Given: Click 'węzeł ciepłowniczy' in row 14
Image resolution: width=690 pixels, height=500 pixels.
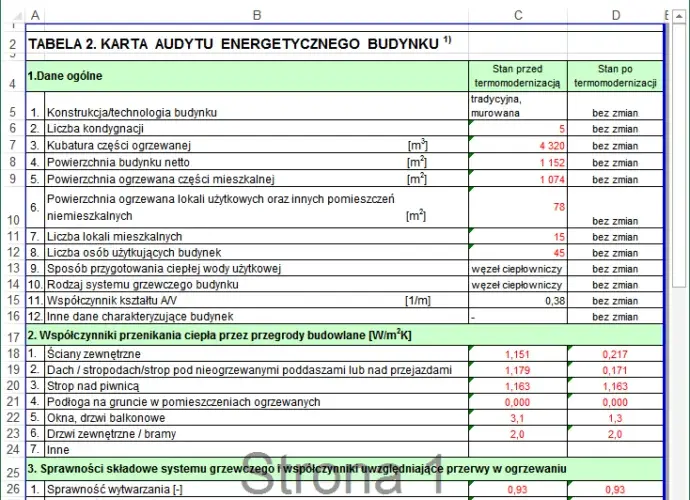Looking at the screenshot, I should [x=517, y=285].
